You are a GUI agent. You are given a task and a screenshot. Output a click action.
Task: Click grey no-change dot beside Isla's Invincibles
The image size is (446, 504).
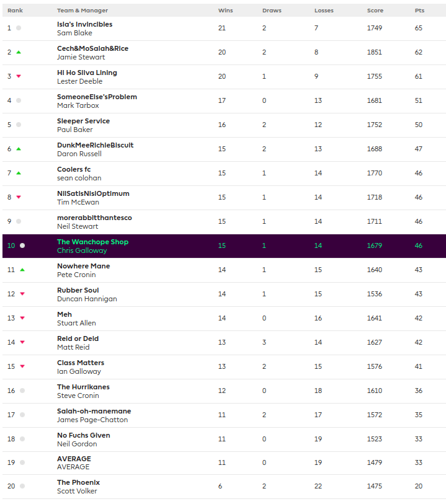[x=19, y=28]
